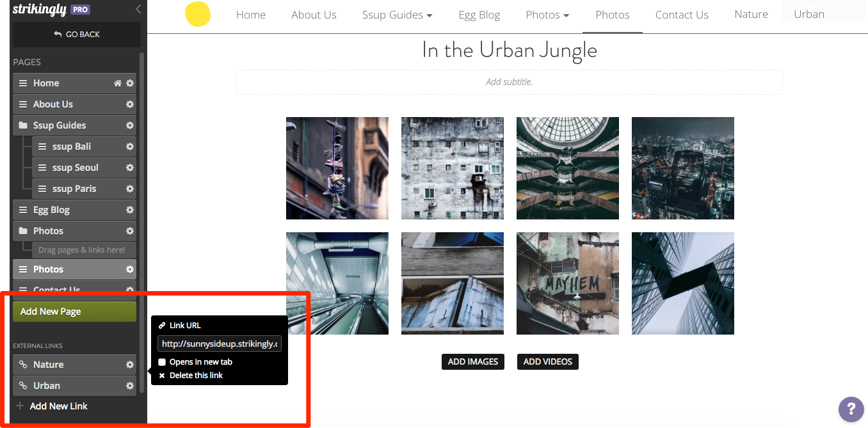Select the hanging shoes photo thumbnail
Screen dimensions: 868x428
pyautogui.click(x=337, y=168)
